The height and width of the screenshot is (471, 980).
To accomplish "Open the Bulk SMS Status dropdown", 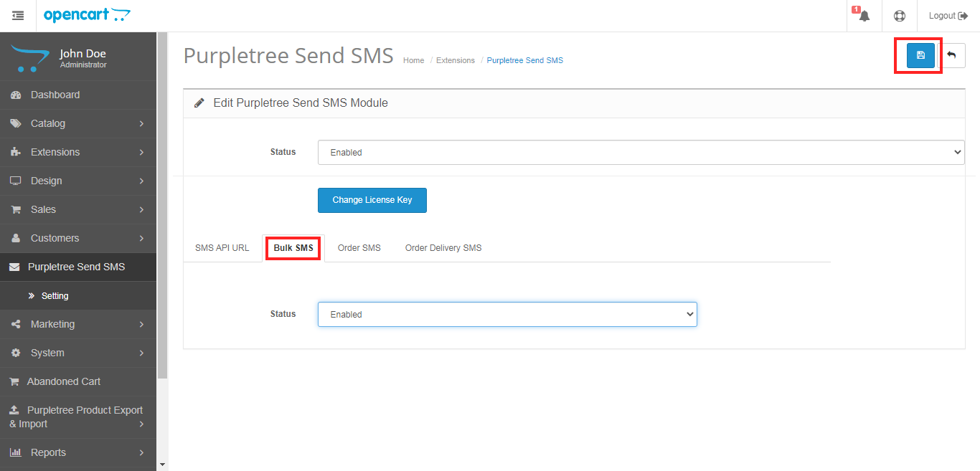I will pos(507,314).
